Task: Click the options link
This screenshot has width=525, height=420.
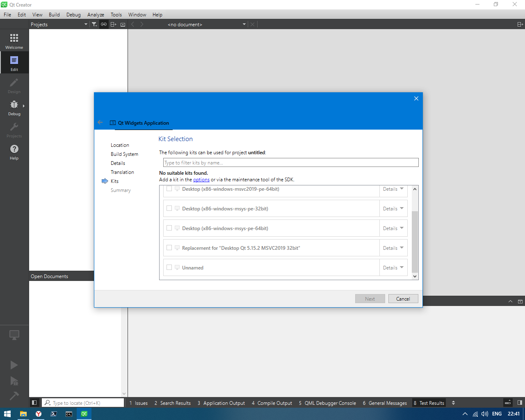Action: click(x=201, y=180)
